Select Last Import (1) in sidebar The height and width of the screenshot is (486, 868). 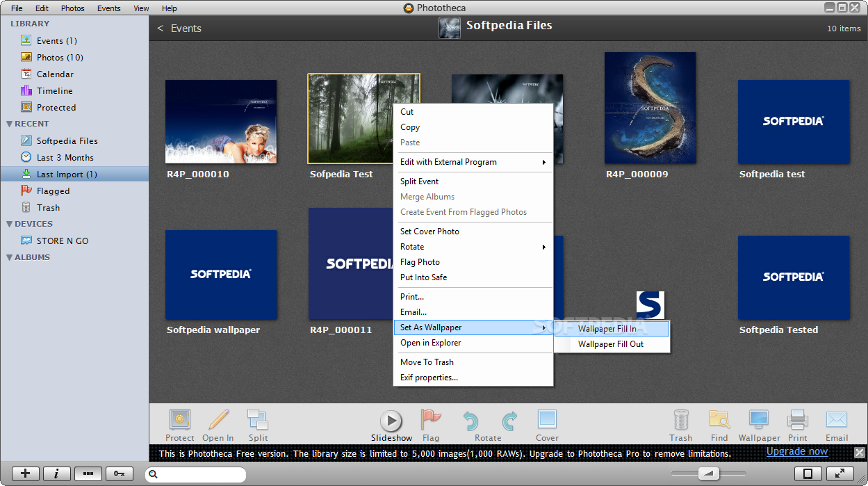click(x=74, y=175)
